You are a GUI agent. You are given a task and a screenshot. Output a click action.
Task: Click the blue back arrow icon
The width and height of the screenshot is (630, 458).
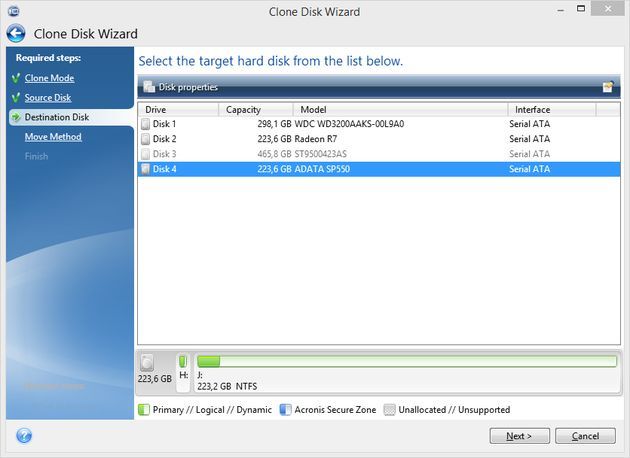16,33
